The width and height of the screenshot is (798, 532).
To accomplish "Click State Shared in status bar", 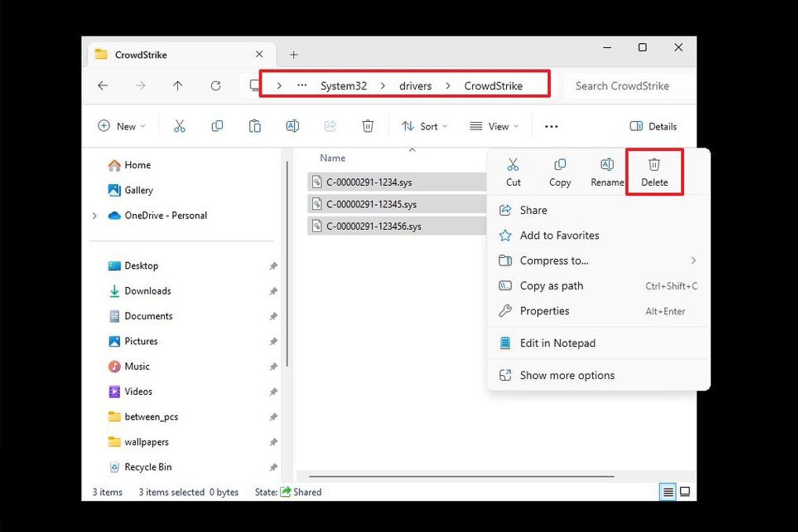I will (288, 492).
